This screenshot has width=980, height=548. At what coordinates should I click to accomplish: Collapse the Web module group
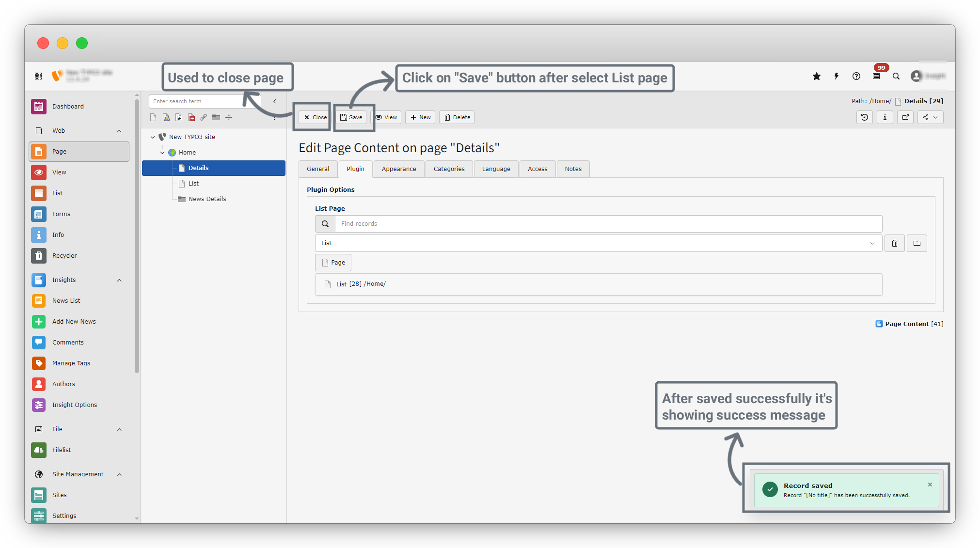(x=119, y=131)
